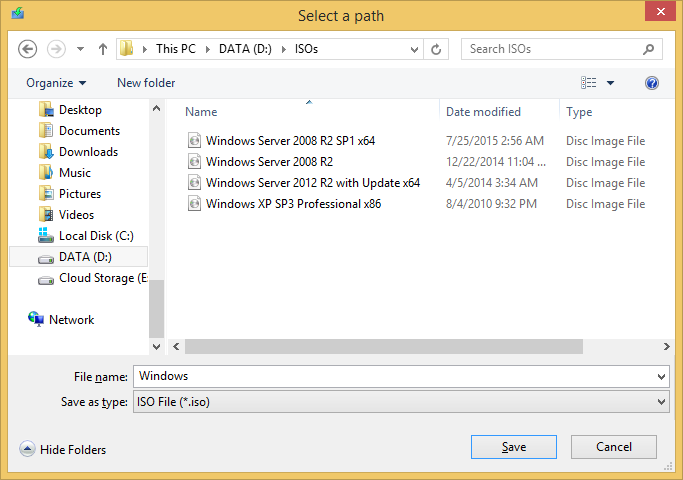Screen dimensions: 683x480
Task: Click the 8/4/2010 9:32 PM date cell
Action: tap(491, 203)
